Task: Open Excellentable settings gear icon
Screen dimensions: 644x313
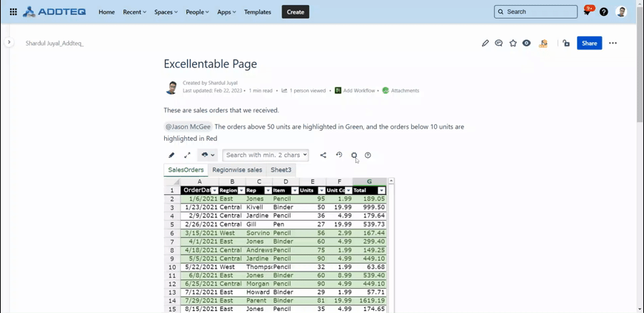Action: [354, 155]
